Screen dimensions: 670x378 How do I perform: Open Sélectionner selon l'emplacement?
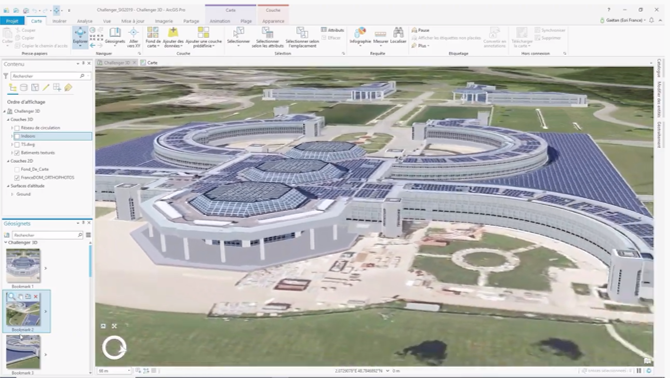tap(302, 37)
